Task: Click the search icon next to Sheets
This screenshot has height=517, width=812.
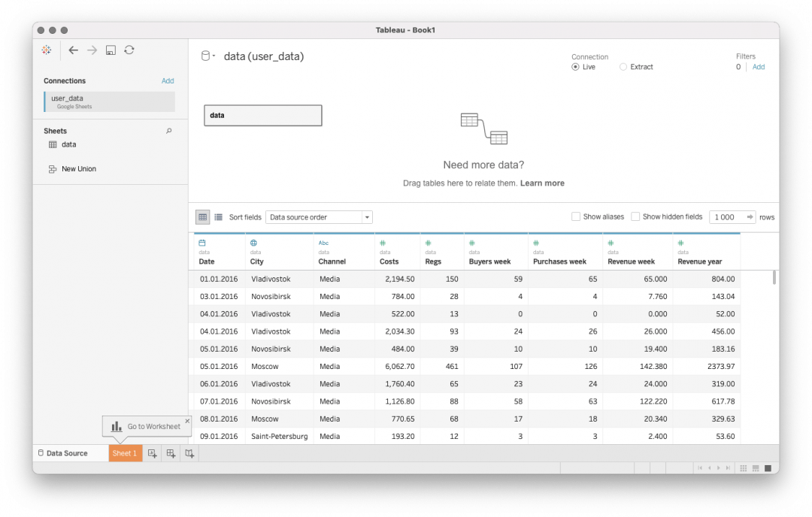Action: coord(169,131)
